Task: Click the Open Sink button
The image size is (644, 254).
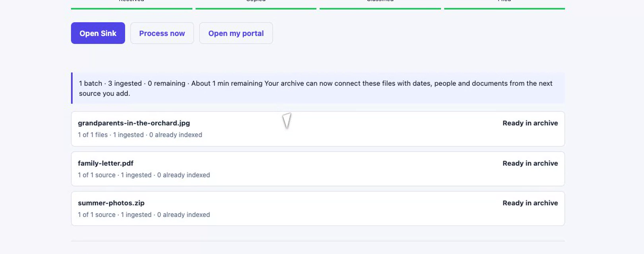Action: (98, 33)
